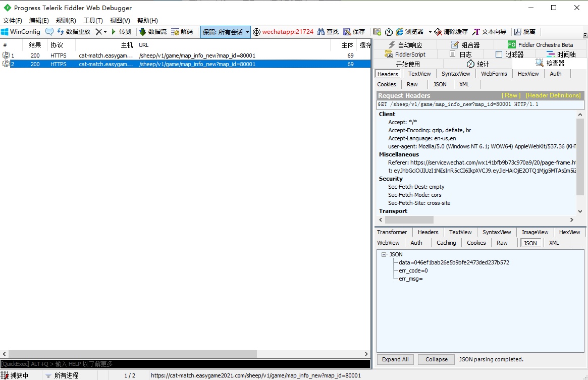
Task: Click 转到 (go) in the toolbar
Action: [121, 32]
